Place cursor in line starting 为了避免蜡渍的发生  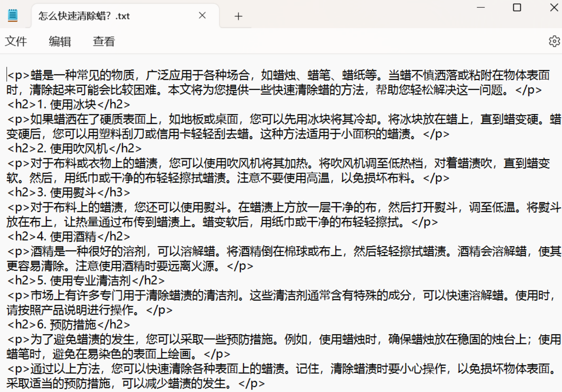(x=284, y=339)
